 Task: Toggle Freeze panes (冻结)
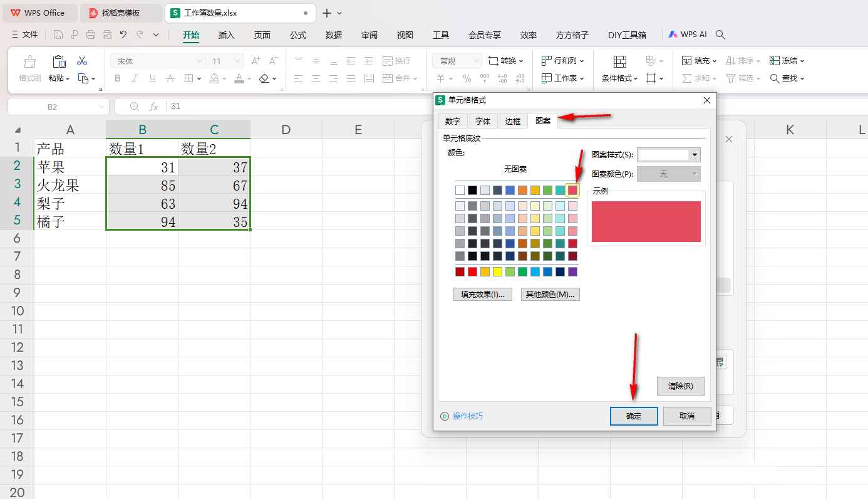click(x=787, y=61)
